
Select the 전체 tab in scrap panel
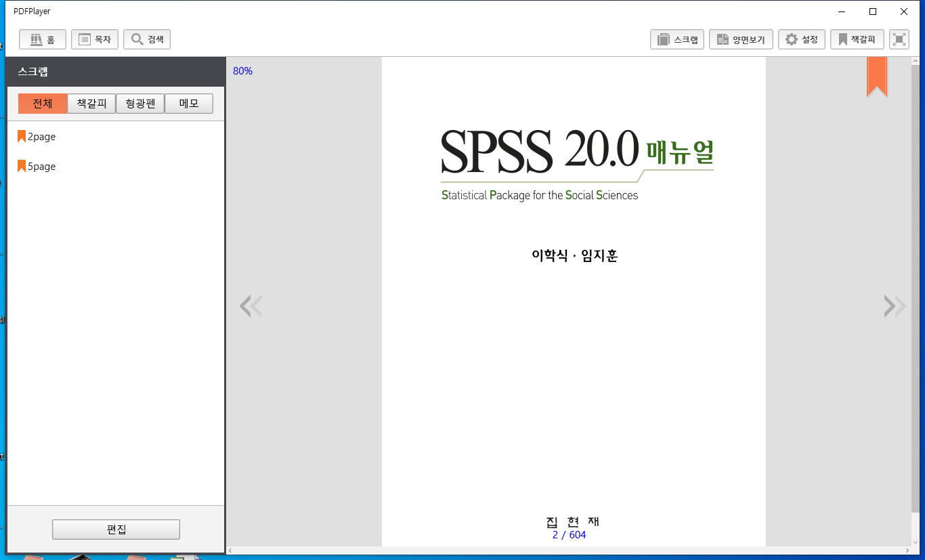[43, 104]
